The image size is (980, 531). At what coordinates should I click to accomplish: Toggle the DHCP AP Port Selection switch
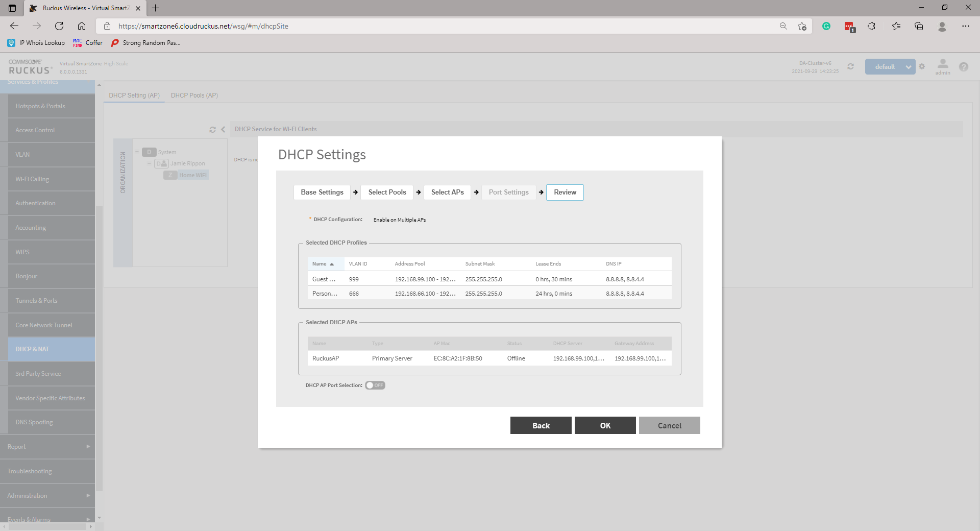tap(375, 385)
